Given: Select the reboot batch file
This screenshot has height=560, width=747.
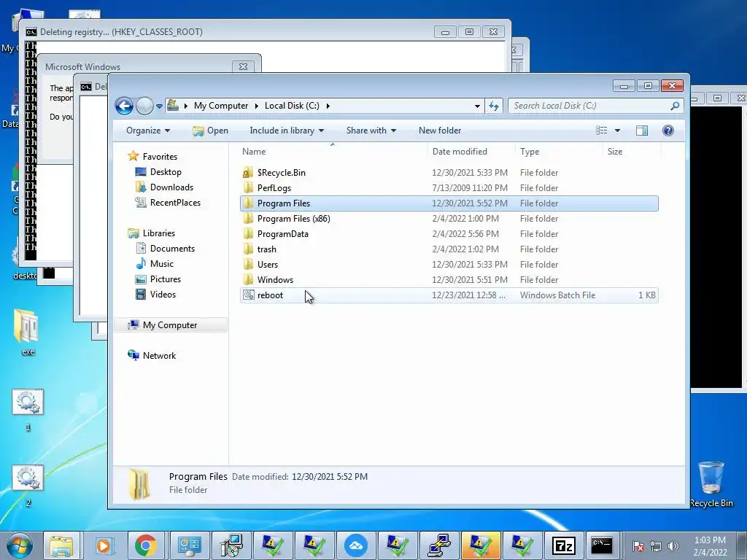Looking at the screenshot, I should (x=449, y=295).
